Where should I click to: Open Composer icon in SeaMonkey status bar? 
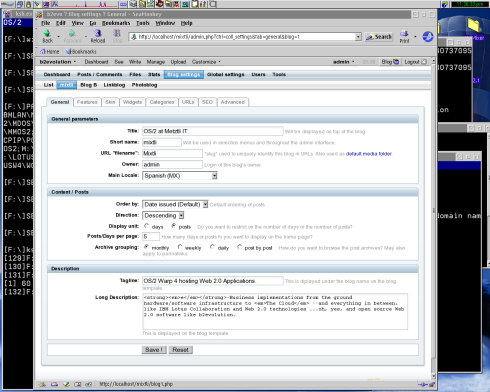coord(66,384)
